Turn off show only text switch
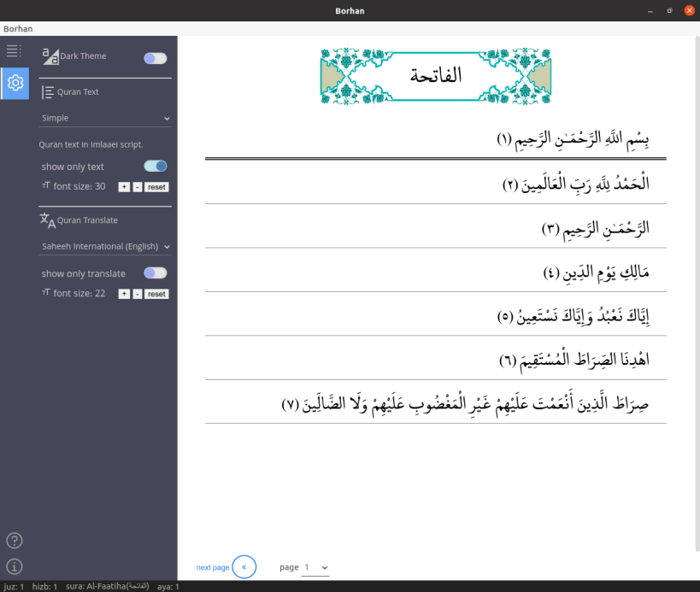This screenshot has height=592, width=700. 156,167
